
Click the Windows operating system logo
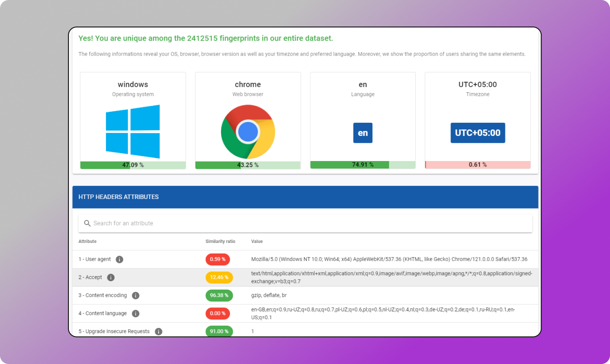coord(133,131)
